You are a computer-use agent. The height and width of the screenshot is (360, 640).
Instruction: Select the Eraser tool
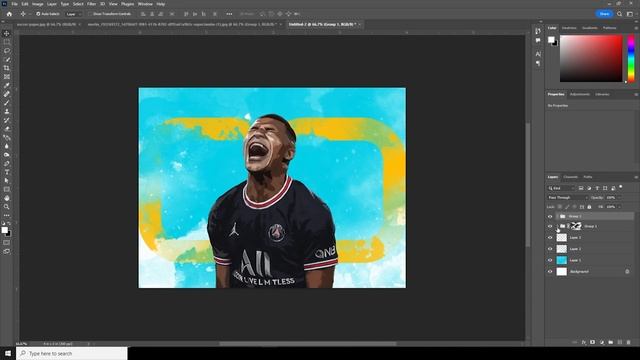point(7,129)
